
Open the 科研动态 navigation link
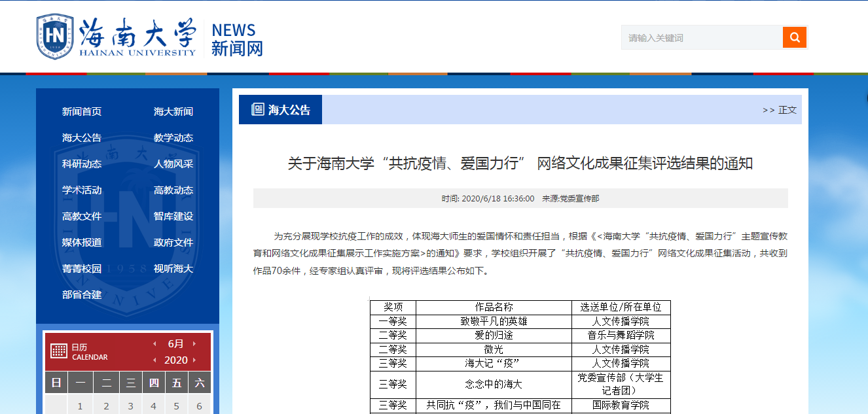click(x=82, y=164)
